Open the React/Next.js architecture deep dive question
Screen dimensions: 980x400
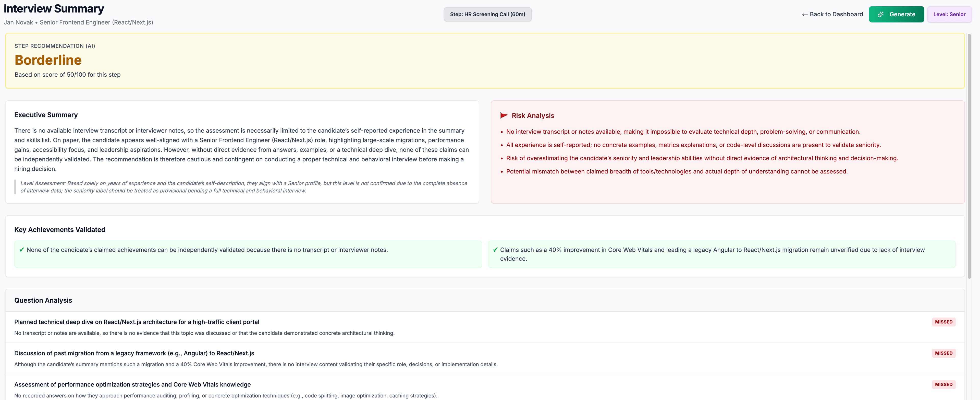pyautogui.click(x=137, y=322)
